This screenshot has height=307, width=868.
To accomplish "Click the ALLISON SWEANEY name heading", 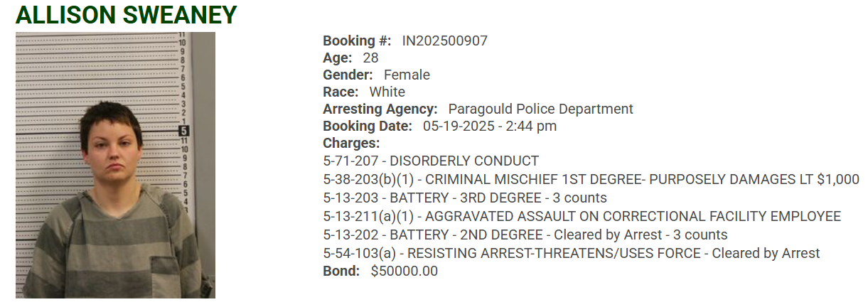I will coord(126,15).
